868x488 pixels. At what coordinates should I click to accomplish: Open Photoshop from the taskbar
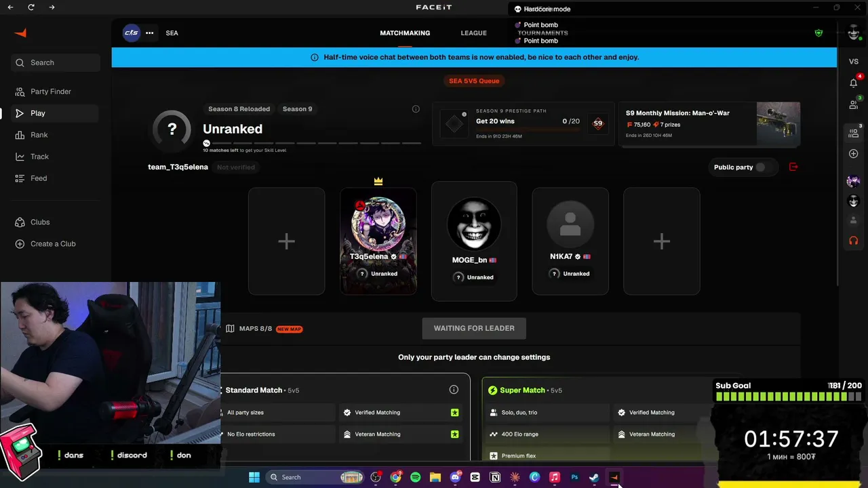(x=574, y=477)
